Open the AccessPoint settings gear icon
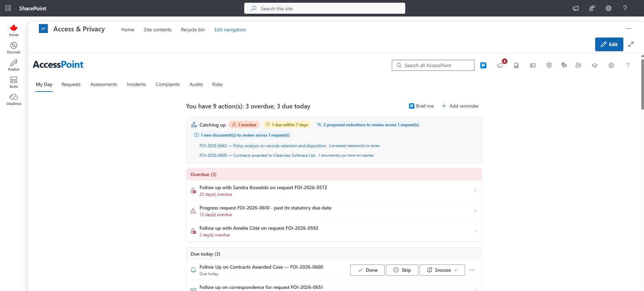Viewport: 644px width, 291px height. point(611,65)
